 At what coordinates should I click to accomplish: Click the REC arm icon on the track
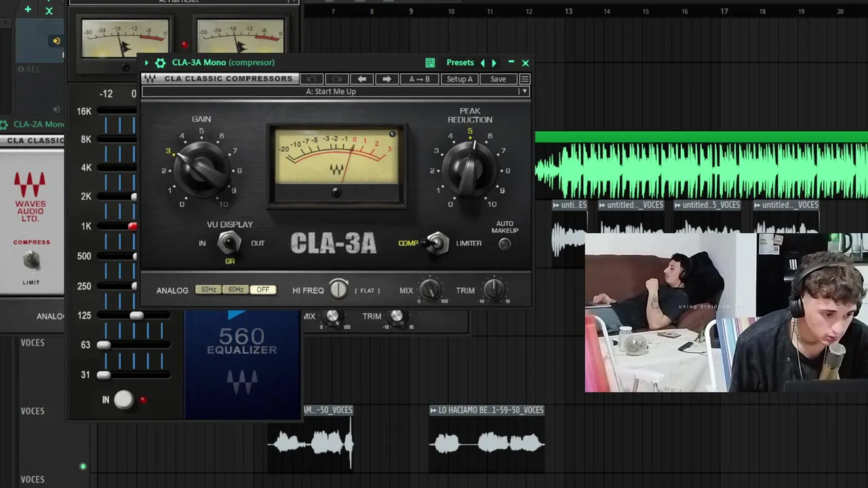coord(28,69)
